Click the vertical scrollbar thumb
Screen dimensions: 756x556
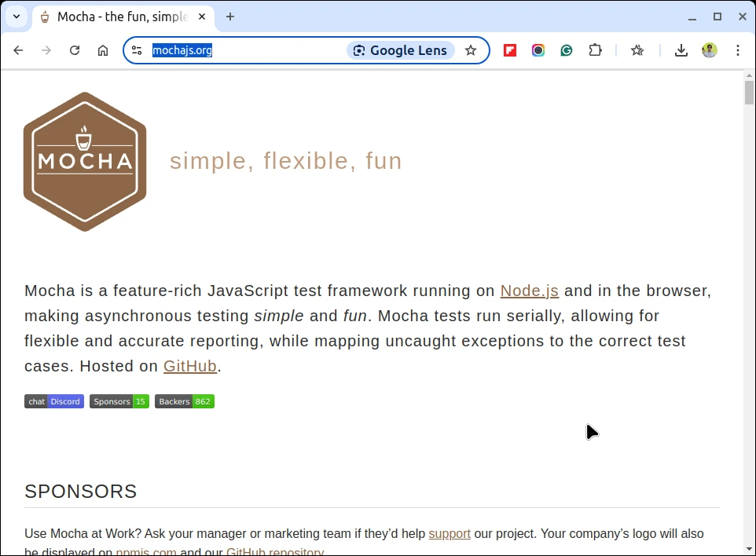click(x=749, y=93)
